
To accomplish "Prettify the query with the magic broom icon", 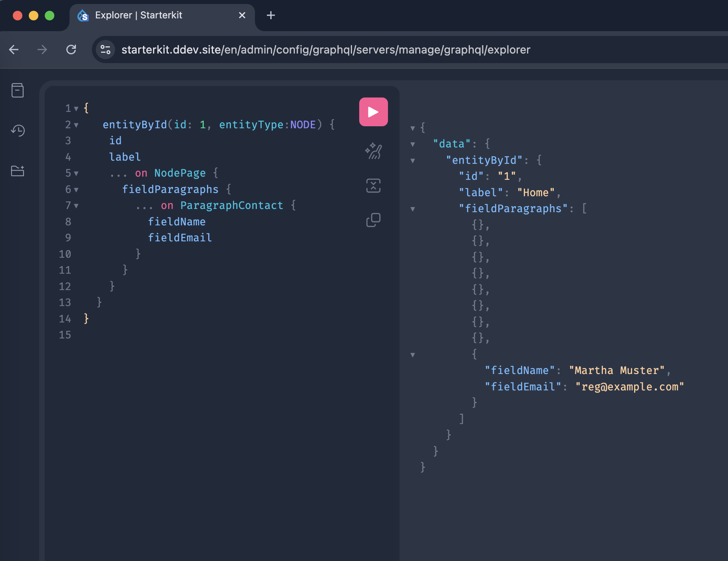I will coord(373,151).
